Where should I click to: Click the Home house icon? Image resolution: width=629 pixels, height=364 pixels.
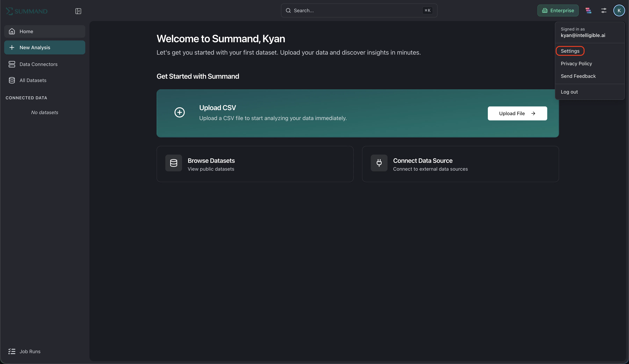pyautogui.click(x=12, y=31)
